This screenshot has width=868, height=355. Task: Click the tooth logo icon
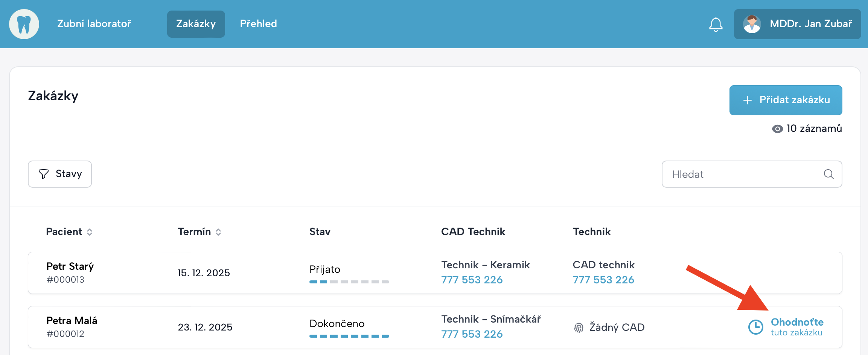pos(24,24)
